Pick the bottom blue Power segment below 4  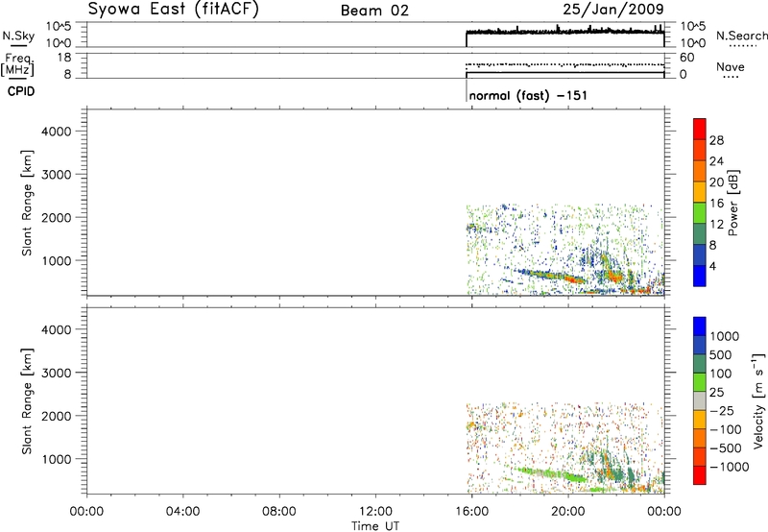[x=700, y=276]
